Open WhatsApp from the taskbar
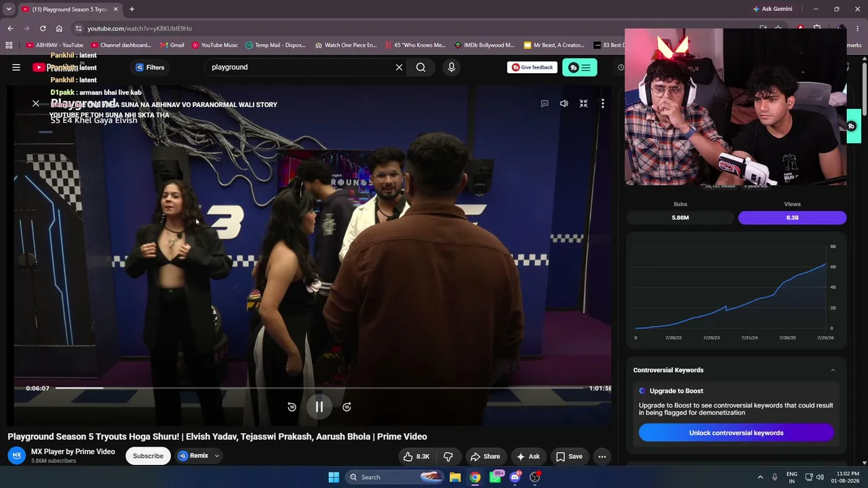 tap(495, 477)
